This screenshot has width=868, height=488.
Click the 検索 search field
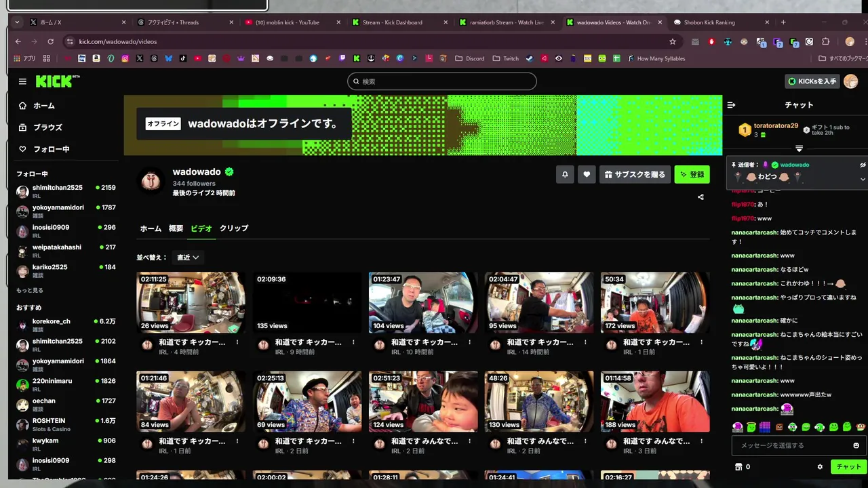[441, 81]
